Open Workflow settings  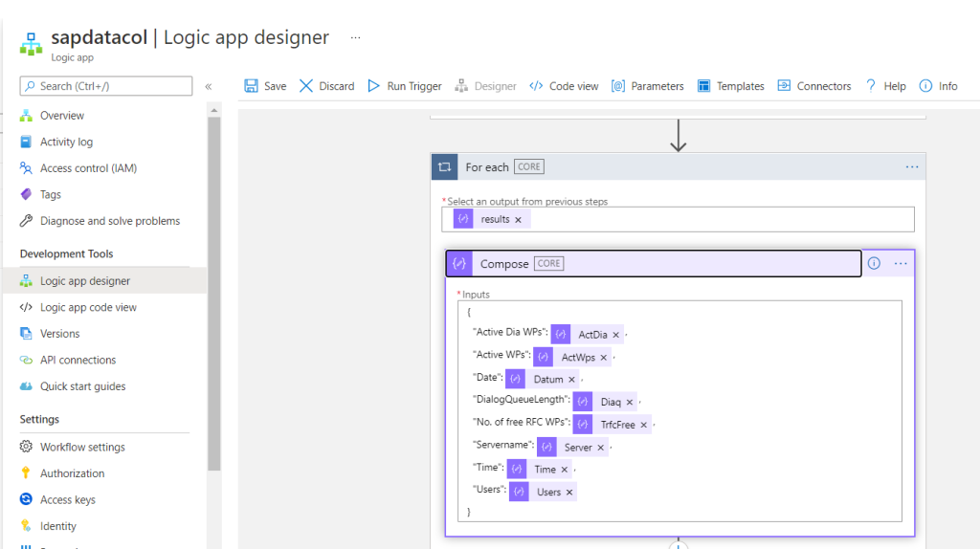pos(82,447)
